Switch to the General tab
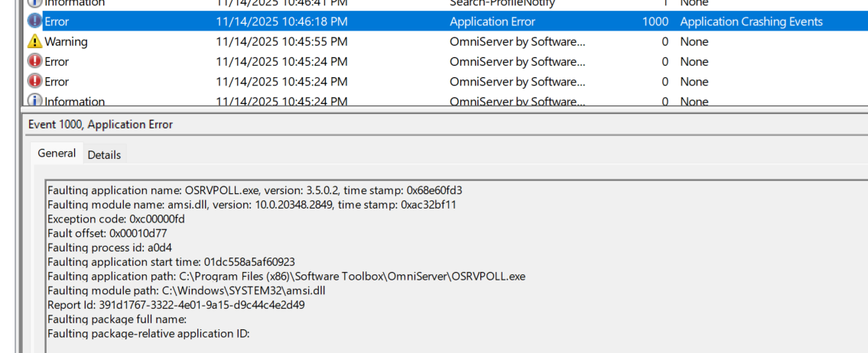Viewport: 868px width, 353px height. (57, 154)
